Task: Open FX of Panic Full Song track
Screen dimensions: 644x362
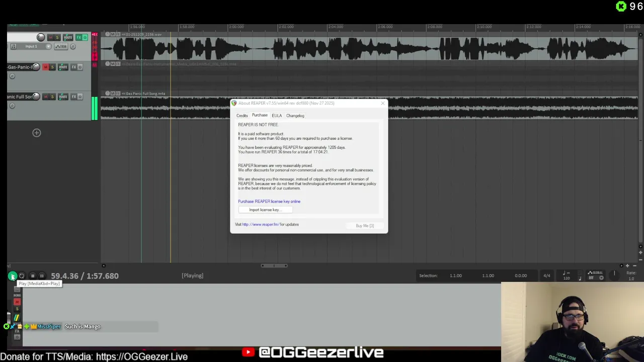Action: [x=73, y=97]
